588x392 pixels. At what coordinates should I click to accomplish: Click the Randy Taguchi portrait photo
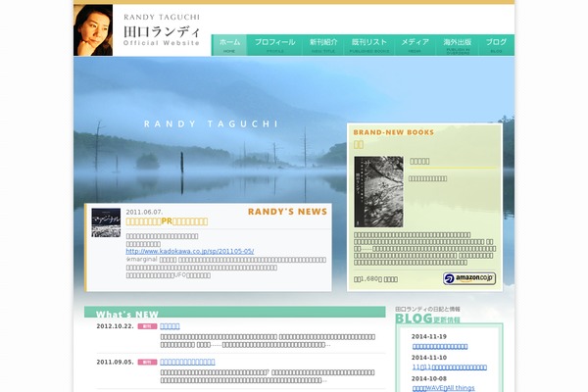[93, 30]
